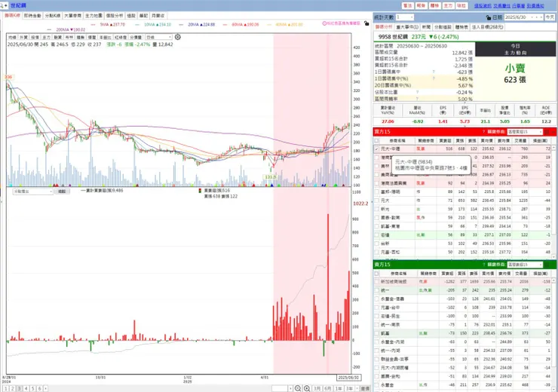Click the 主力 red button in title bar

pyautogui.click(x=448, y=6)
